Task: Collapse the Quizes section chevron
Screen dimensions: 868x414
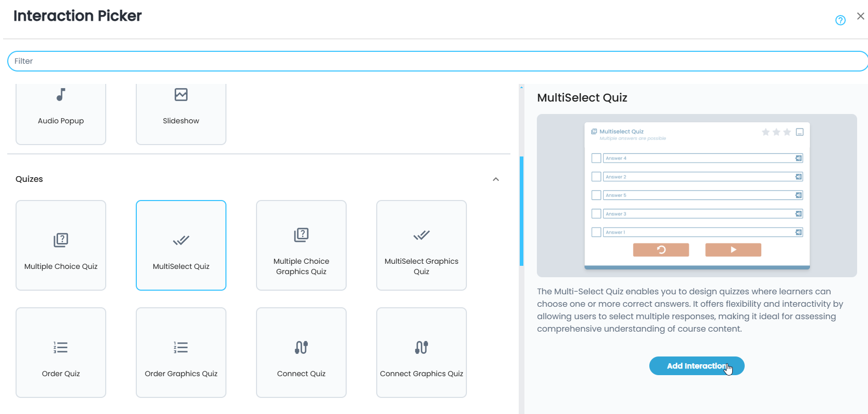Action: (495, 179)
